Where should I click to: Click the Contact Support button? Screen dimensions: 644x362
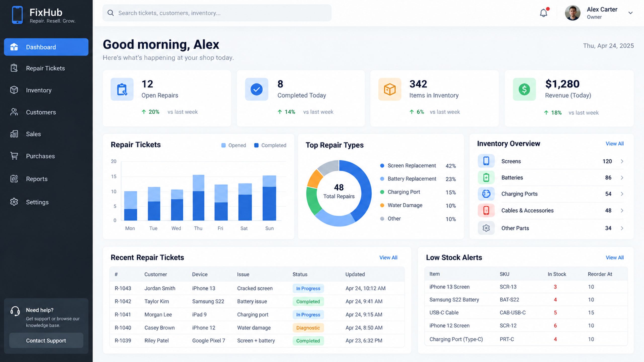point(46,340)
